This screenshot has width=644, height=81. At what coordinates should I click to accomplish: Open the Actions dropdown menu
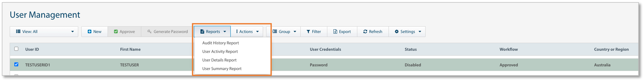247,32
